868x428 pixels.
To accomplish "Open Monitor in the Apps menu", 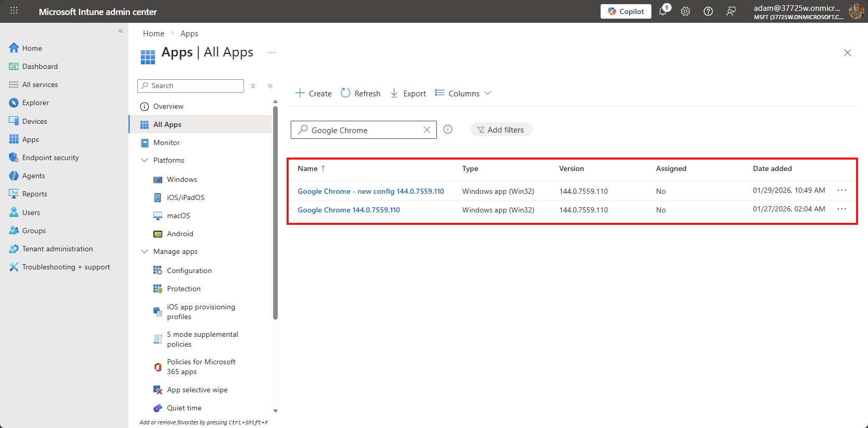I will tap(166, 142).
